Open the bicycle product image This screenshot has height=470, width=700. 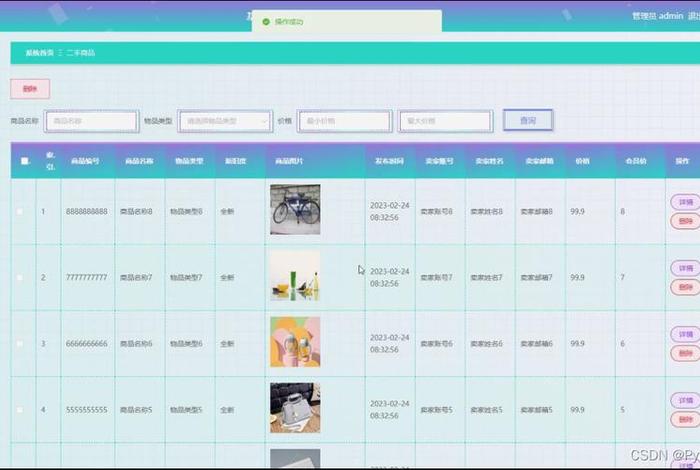point(295,209)
